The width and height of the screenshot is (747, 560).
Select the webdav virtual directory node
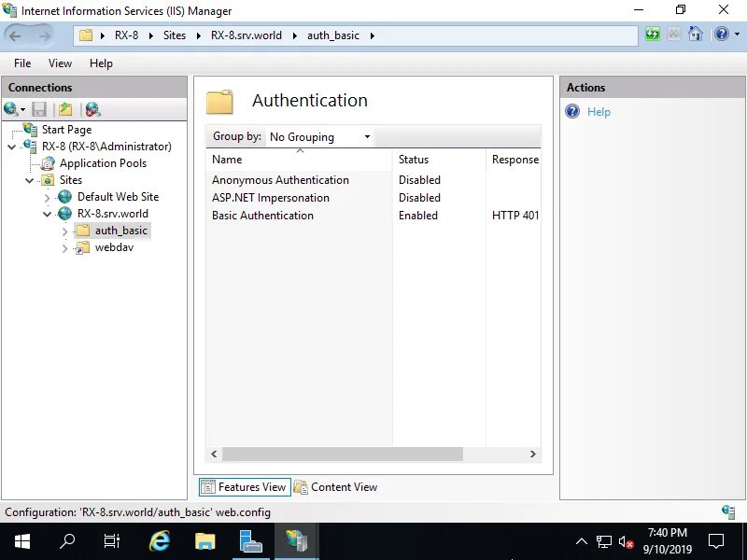pyautogui.click(x=114, y=247)
